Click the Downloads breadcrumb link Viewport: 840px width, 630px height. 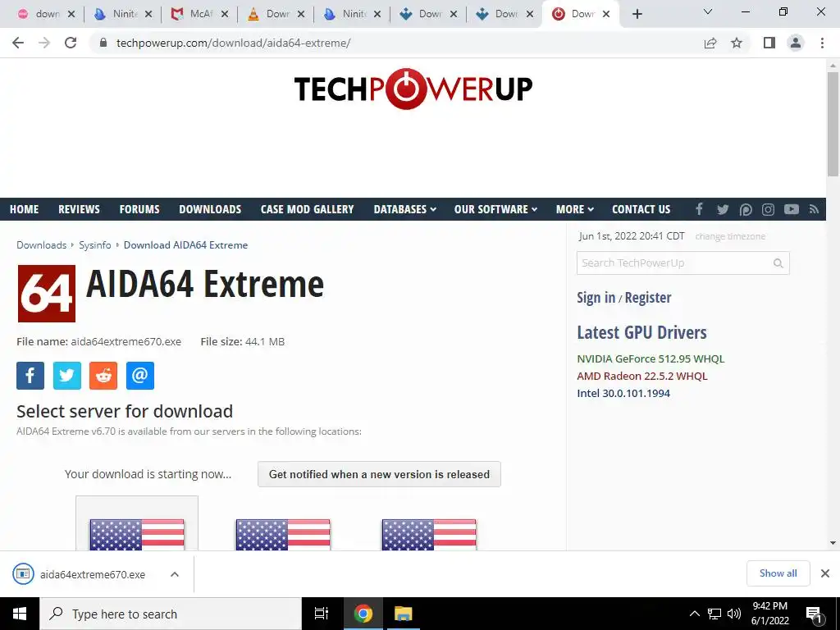41,244
